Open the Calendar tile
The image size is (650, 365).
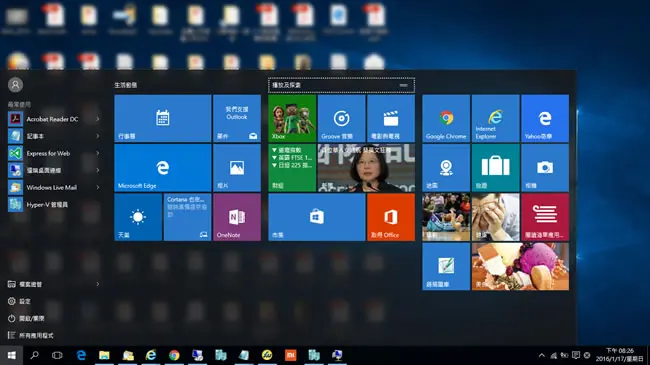pyautogui.click(x=162, y=118)
